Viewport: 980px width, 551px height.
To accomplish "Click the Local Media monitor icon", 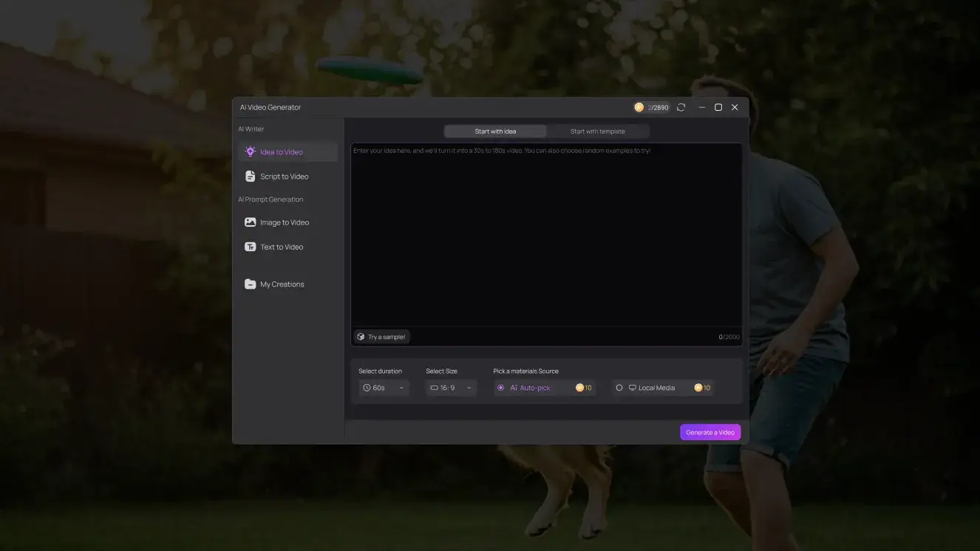I will point(632,388).
